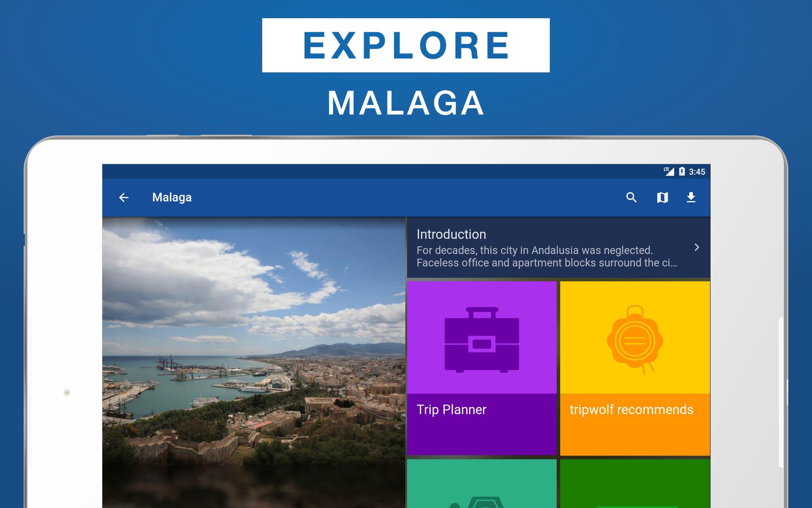Viewport: 812px width, 508px height.
Task: Open search with the magnifier icon
Action: click(631, 197)
